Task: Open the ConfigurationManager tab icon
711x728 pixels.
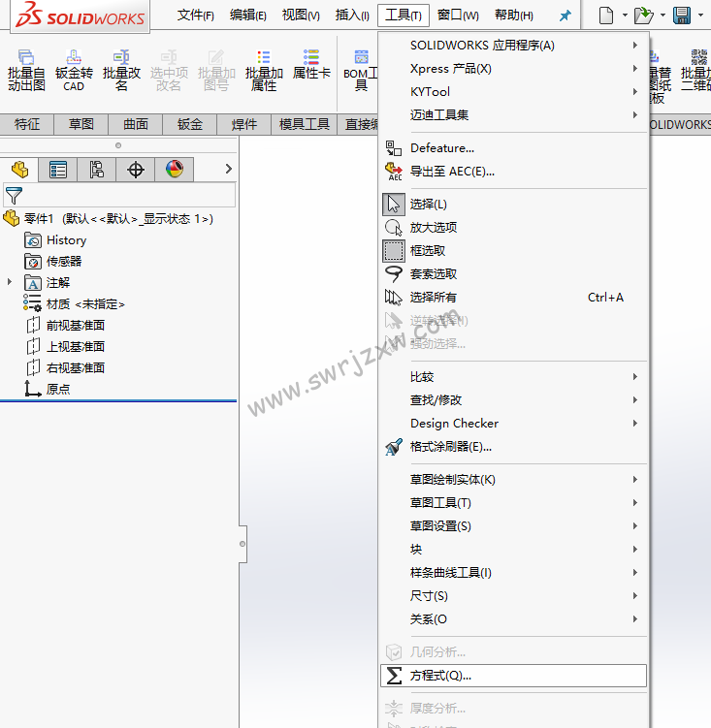Action: [x=97, y=170]
